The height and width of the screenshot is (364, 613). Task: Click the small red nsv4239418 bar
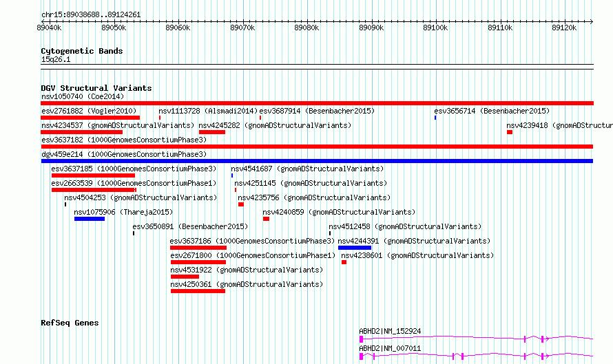pyautogui.click(x=510, y=132)
